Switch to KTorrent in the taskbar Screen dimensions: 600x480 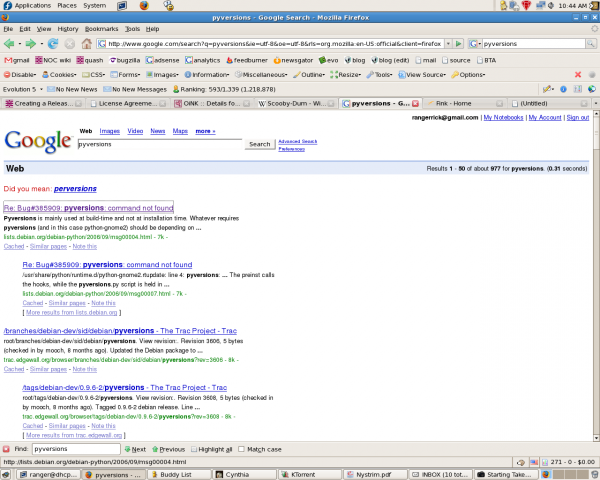point(310,475)
